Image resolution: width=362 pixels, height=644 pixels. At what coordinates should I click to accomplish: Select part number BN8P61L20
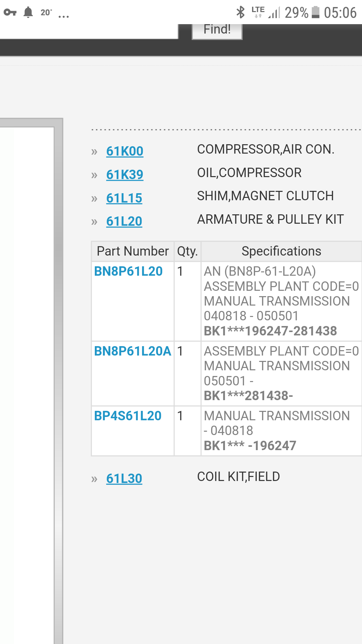tap(128, 271)
